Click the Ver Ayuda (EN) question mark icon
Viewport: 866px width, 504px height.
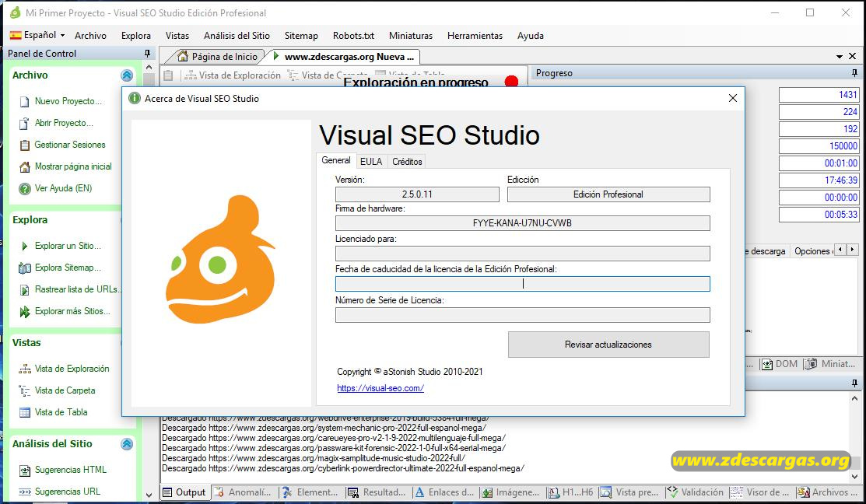[24, 189]
